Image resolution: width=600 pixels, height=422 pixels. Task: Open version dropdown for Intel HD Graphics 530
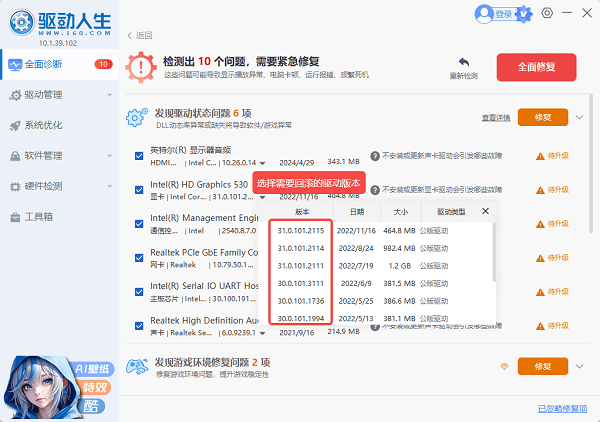pos(262,197)
